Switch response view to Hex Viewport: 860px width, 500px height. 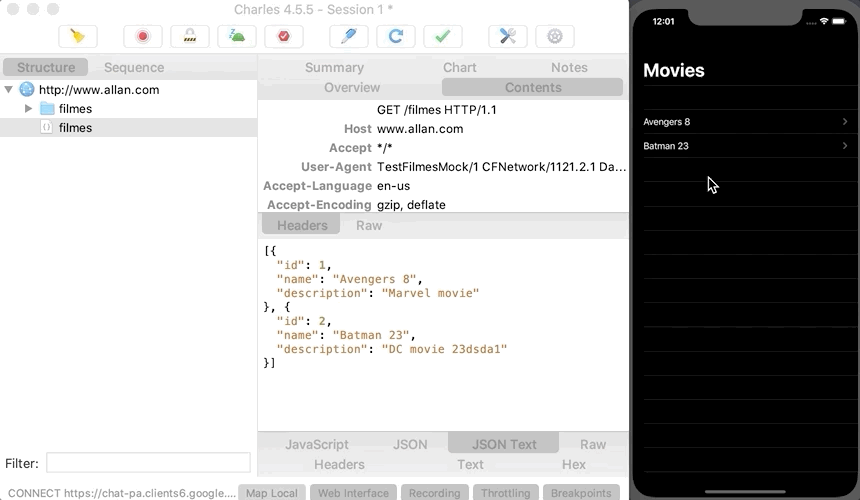573,464
